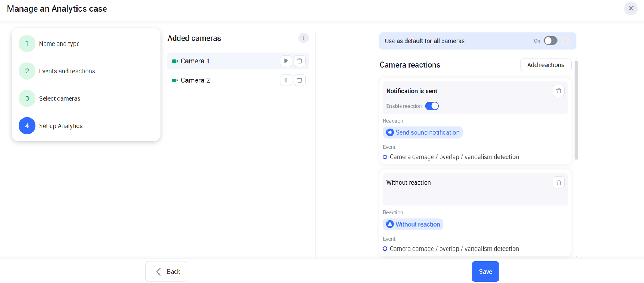Delete Camera 1 from added cameras

(300, 61)
